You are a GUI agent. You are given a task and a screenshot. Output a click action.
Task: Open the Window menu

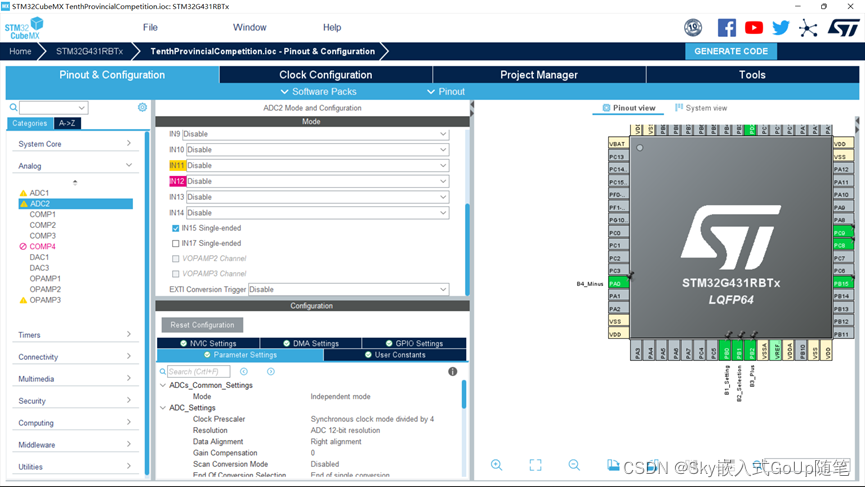pyautogui.click(x=249, y=27)
